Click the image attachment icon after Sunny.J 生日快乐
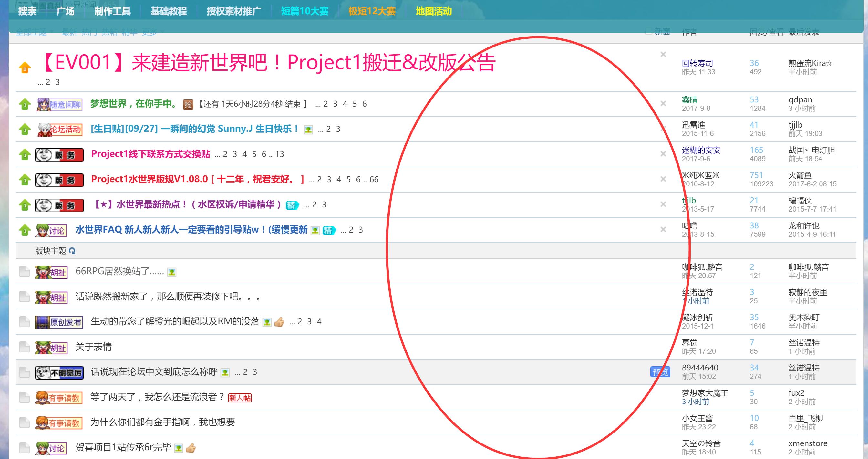Viewport: 868px width, 459px height. click(x=308, y=130)
